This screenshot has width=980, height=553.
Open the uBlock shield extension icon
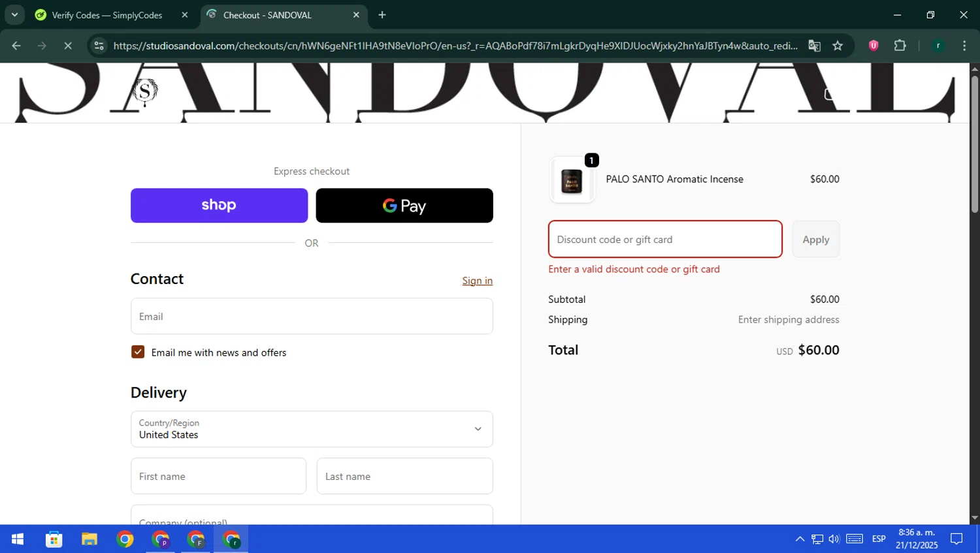874,46
